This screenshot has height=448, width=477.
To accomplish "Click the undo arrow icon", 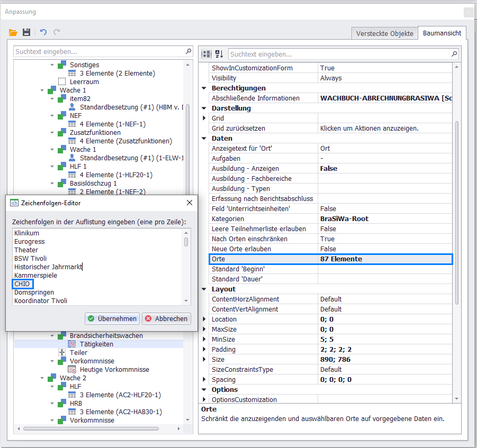I will (43, 33).
